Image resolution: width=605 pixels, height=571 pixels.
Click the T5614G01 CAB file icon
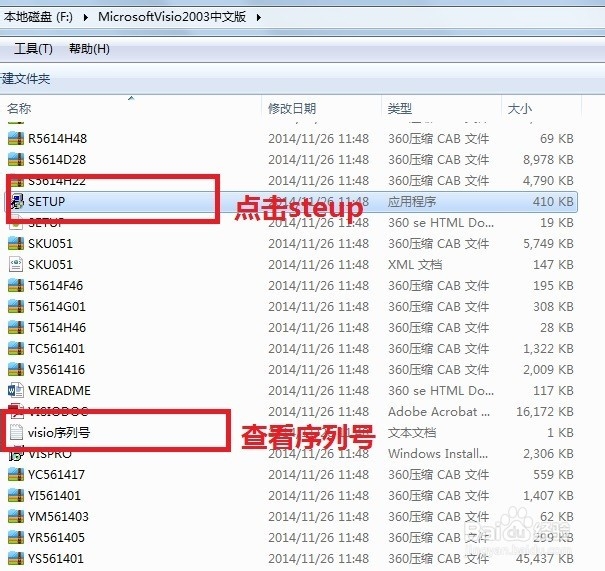click(16, 306)
